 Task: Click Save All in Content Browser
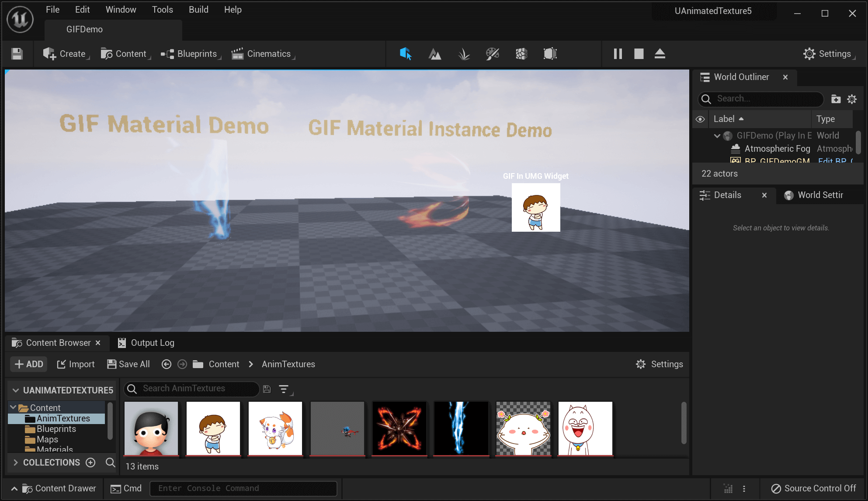[128, 364]
